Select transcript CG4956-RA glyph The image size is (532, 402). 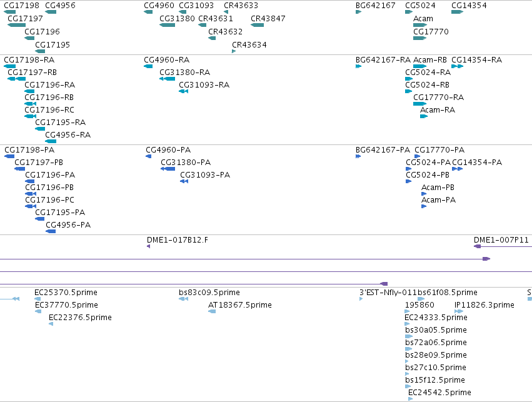coord(51,141)
